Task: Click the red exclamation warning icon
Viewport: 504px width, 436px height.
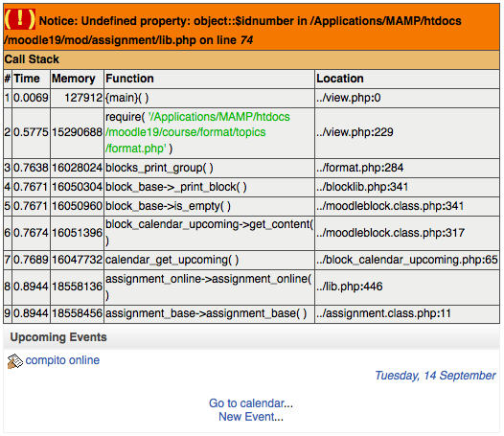Action: [19, 19]
